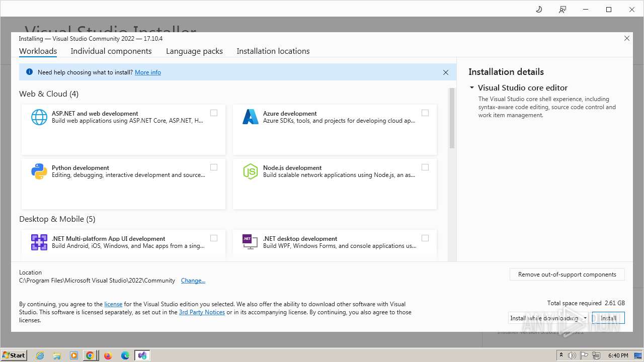Close the Installing Visual Studio dialog
This screenshot has height=362, width=644.
(x=627, y=38)
